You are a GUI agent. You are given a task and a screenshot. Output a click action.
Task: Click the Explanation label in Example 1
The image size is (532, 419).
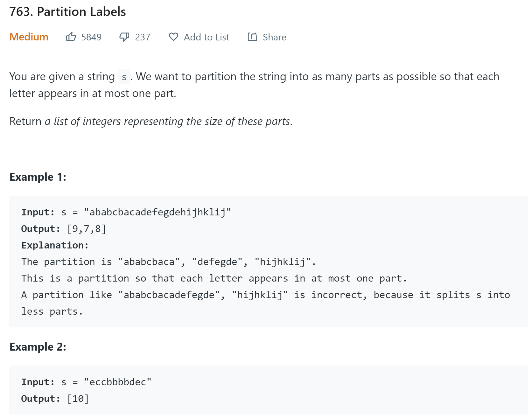pyautogui.click(x=55, y=245)
